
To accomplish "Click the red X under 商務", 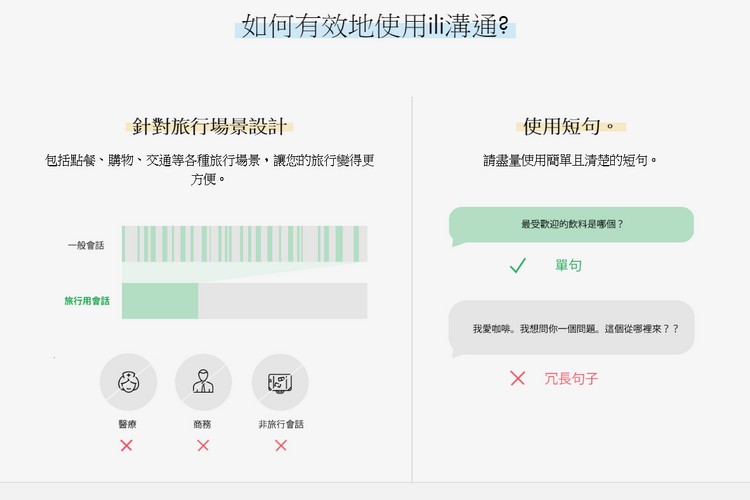I will point(203,445).
